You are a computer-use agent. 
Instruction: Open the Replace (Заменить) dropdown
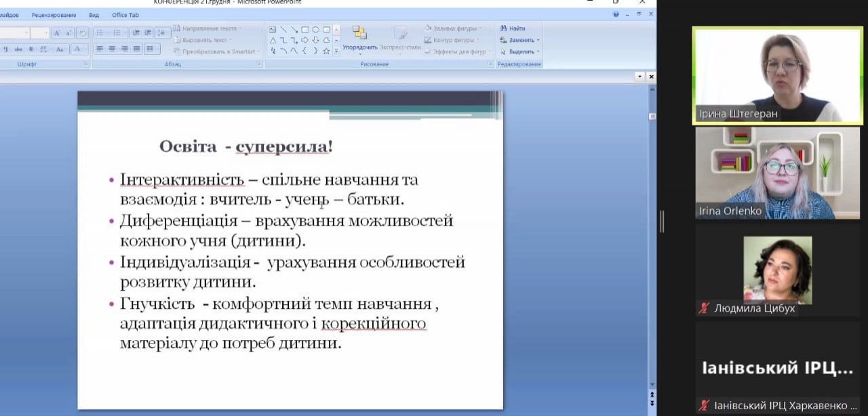pos(521,40)
